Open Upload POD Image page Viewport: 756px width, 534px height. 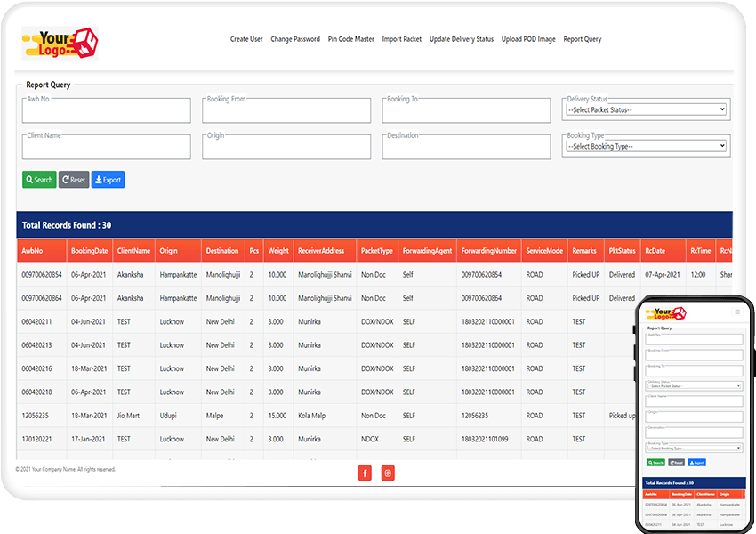coord(528,39)
